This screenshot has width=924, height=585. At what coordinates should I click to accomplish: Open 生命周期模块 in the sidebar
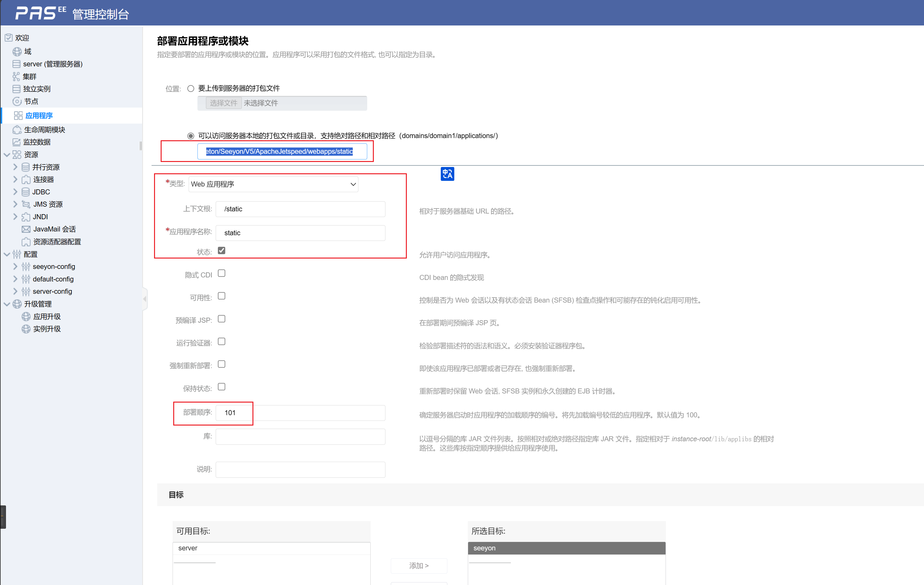44,130
